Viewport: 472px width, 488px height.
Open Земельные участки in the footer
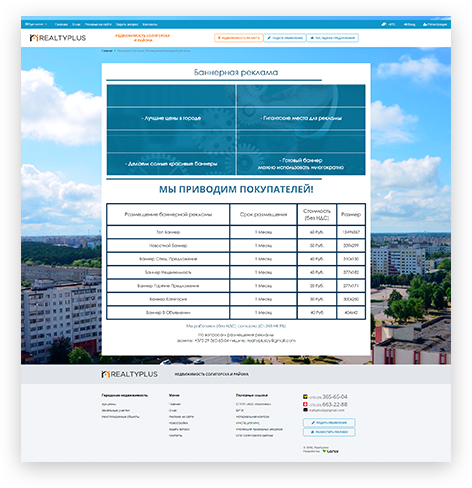[x=116, y=411]
